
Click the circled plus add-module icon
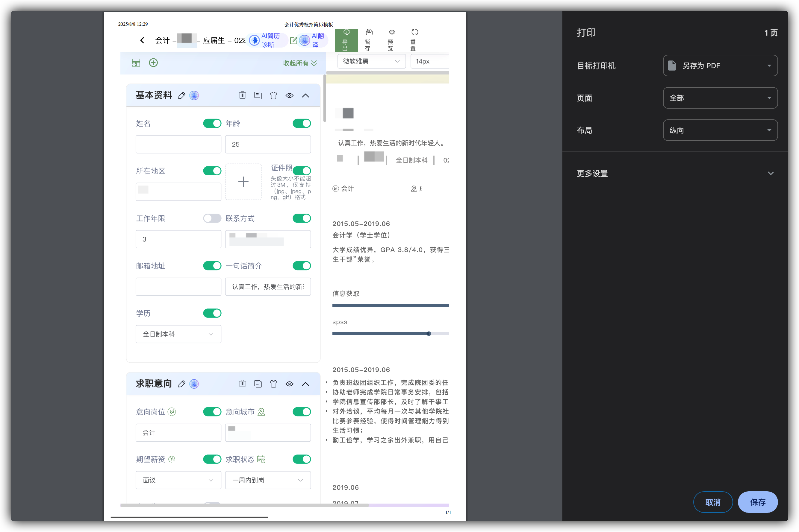pyautogui.click(x=154, y=63)
